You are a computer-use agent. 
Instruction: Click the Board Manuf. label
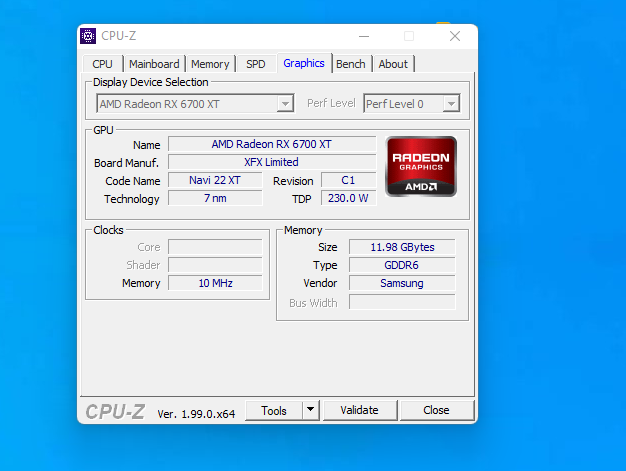[x=127, y=163]
